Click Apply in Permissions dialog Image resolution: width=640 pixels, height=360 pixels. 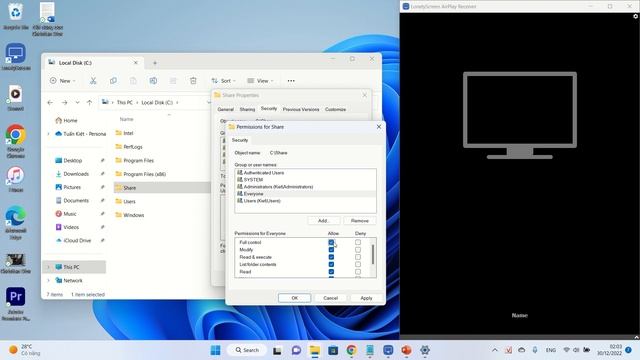366,298
